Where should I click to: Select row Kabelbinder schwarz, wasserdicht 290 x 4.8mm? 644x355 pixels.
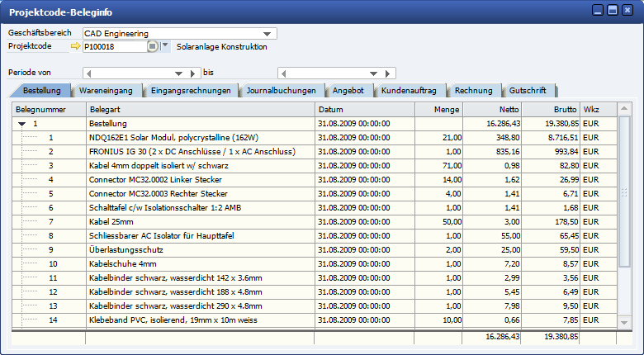coord(175,305)
